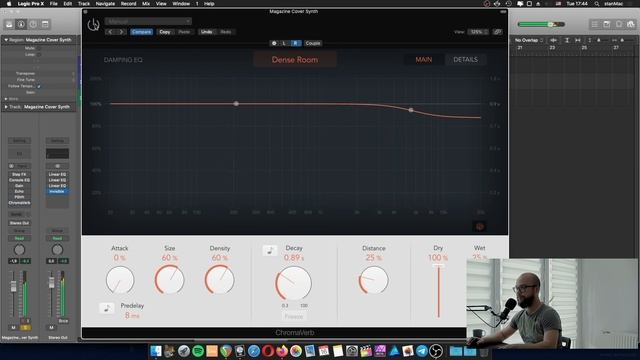This screenshot has height=360, width=640.
Task: Toggle the Inspector icon in control bar
Action: pyautogui.click(x=21, y=24)
